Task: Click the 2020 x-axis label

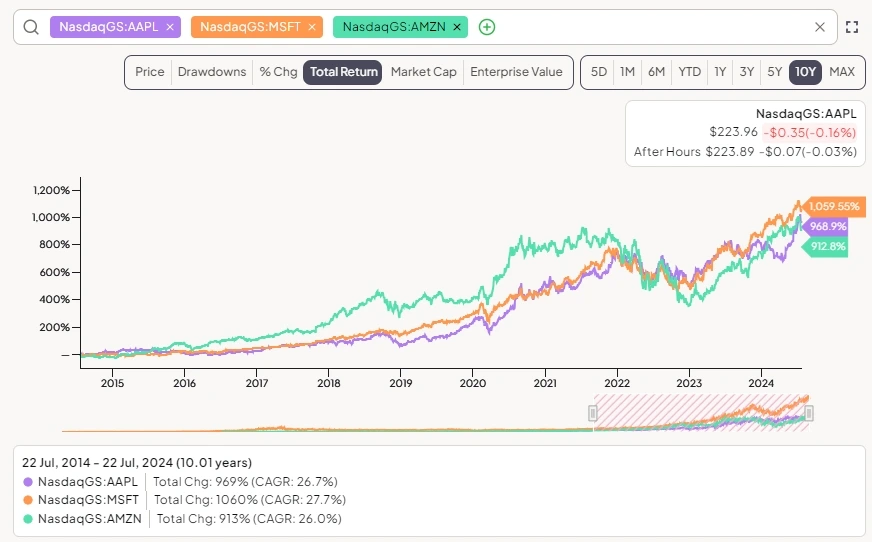Action: click(473, 383)
